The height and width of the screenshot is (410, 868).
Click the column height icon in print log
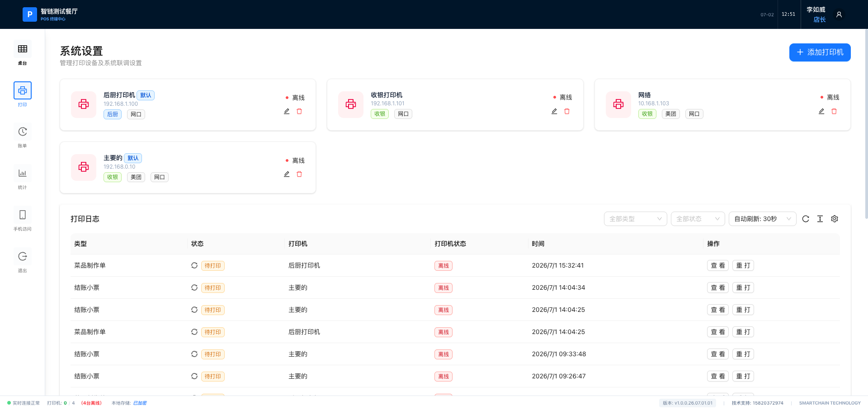[x=820, y=219]
